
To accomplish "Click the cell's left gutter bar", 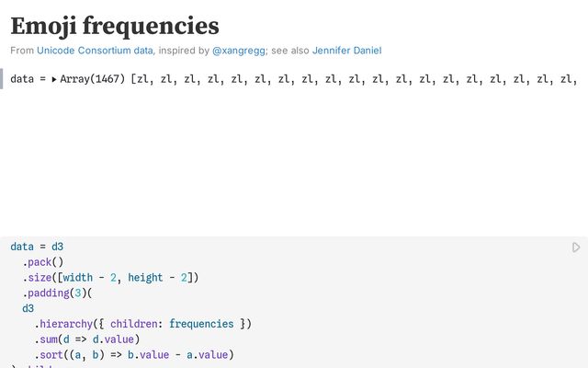I will (3, 79).
